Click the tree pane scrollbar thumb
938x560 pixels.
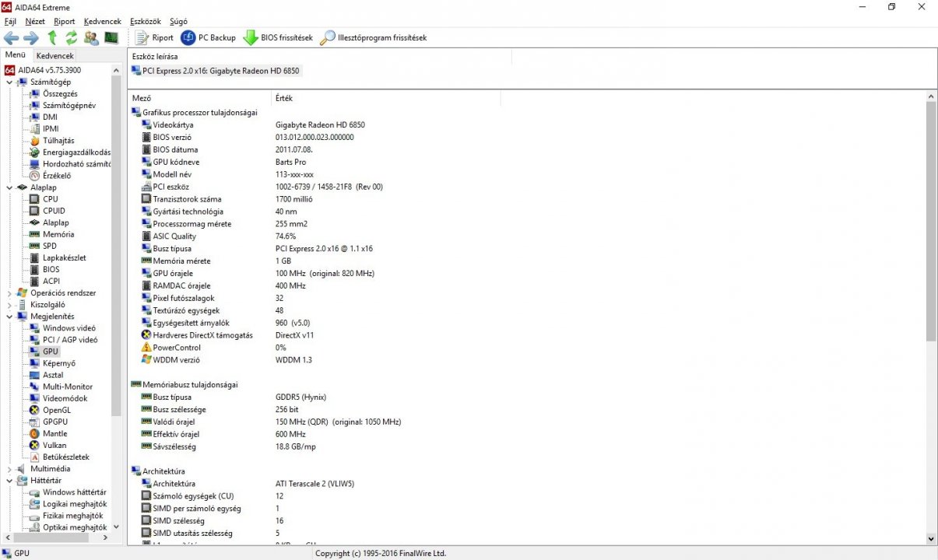[x=117, y=247]
